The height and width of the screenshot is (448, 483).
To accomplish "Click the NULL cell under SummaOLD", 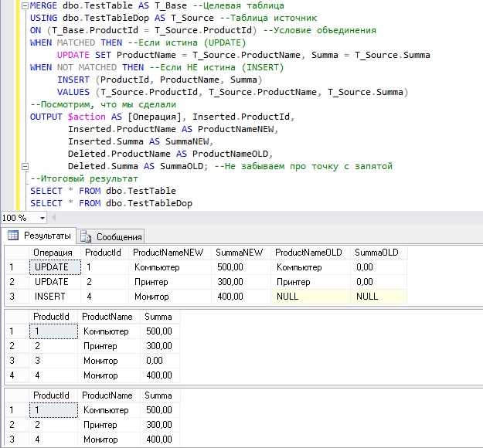I will (x=379, y=297).
